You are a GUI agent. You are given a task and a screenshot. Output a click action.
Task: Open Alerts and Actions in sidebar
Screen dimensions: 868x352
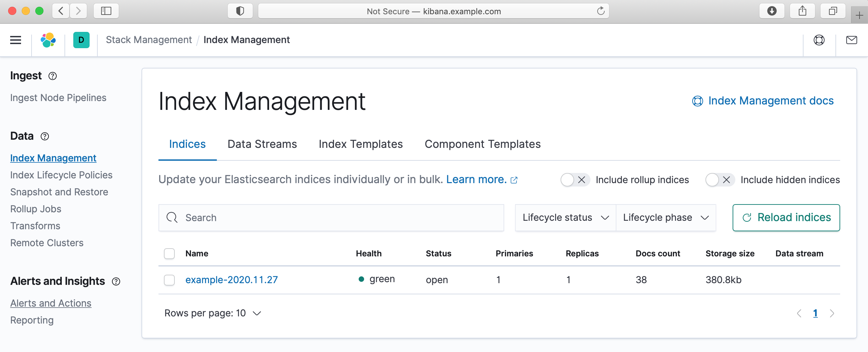[51, 304]
